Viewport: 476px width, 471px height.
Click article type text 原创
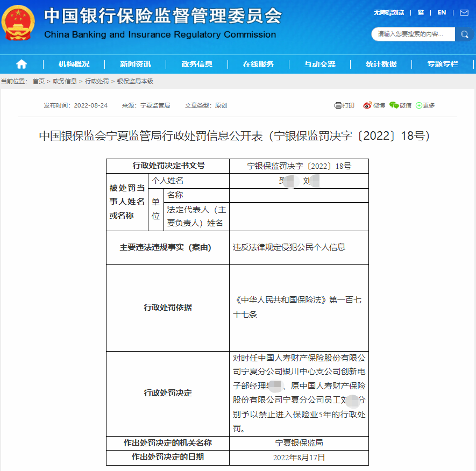click(x=221, y=105)
